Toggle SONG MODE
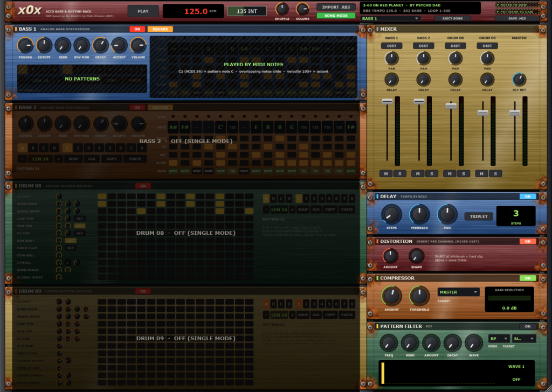Viewport: 552px width, 392px height. tap(336, 16)
